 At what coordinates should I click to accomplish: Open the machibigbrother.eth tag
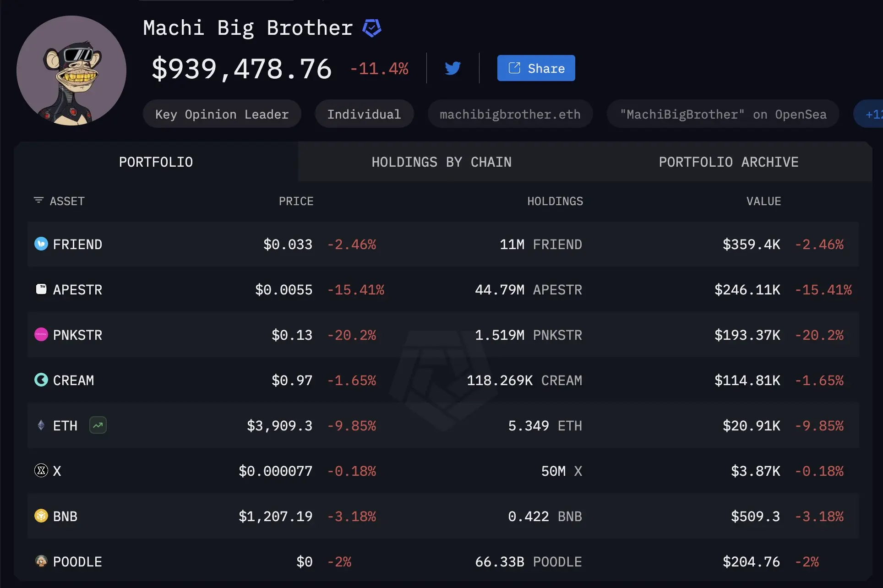click(510, 114)
